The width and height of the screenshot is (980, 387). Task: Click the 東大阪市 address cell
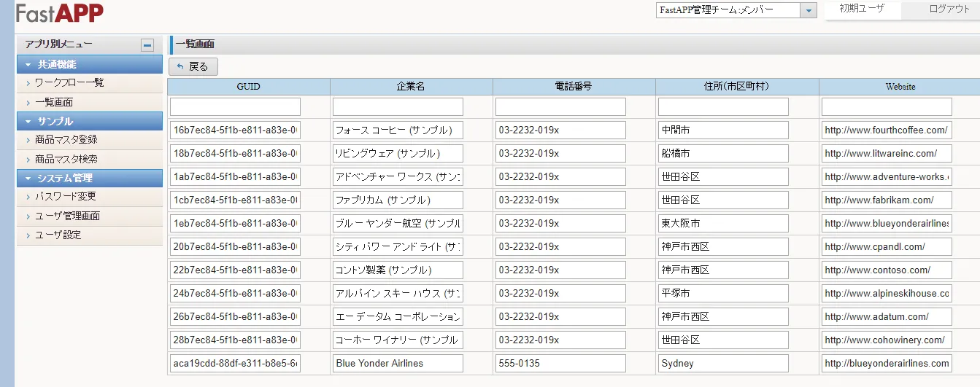[x=723, y=224]
